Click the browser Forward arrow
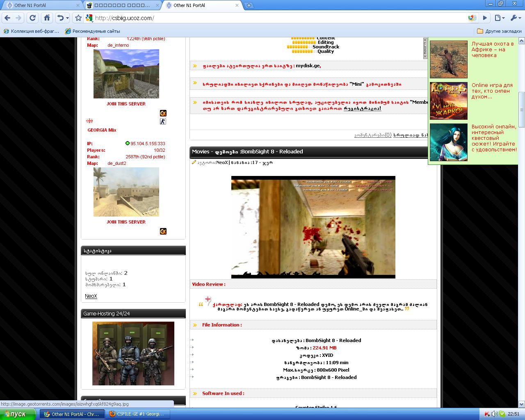The width and height of the screenshot is (525, 420). click(x=18, y=18)
